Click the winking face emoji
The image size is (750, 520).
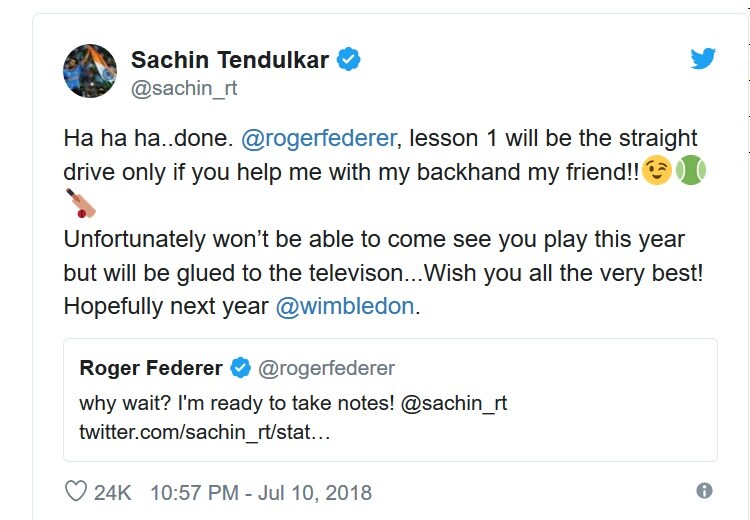point(657,171)
